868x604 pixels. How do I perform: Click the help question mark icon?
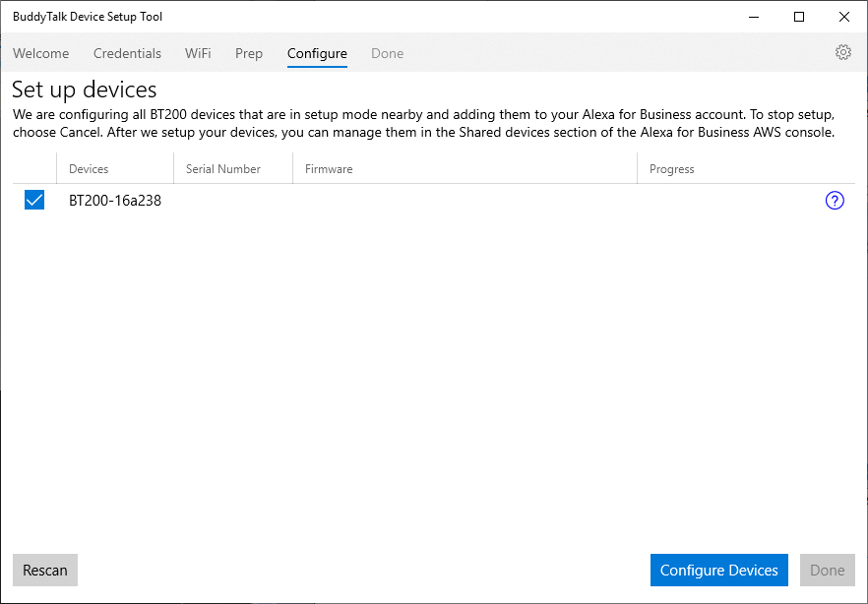(835, 201)
